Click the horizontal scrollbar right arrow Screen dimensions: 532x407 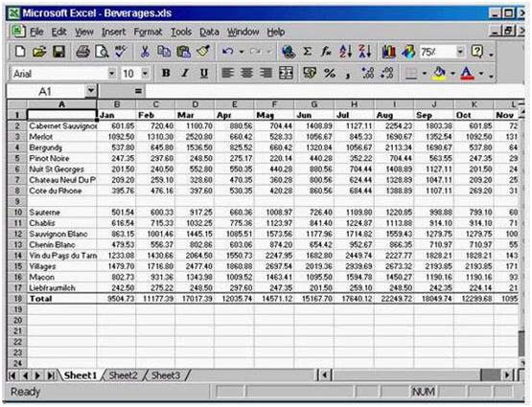point(507,375)
